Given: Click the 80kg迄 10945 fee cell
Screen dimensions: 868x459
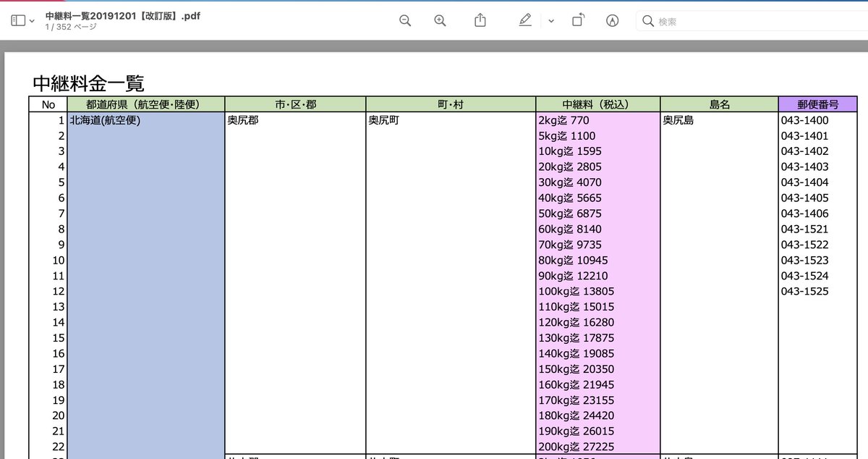Looking at the screenshot, I should [x=573, y=260].
